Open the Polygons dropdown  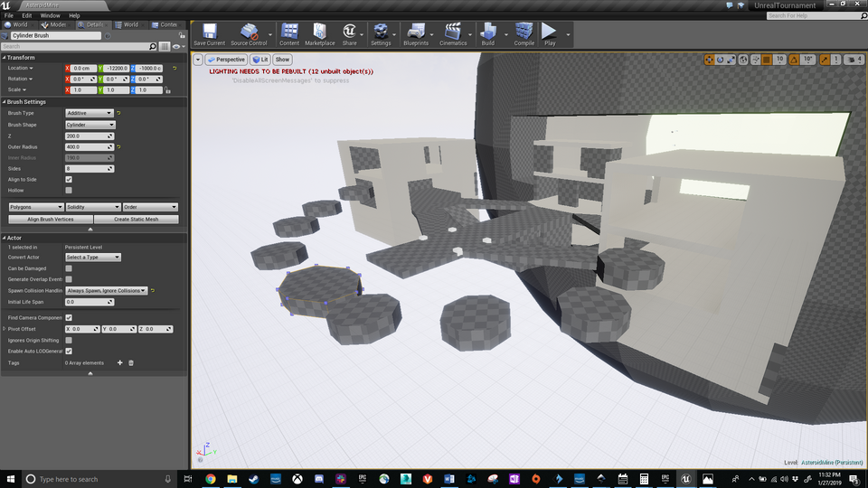[36, 207]
